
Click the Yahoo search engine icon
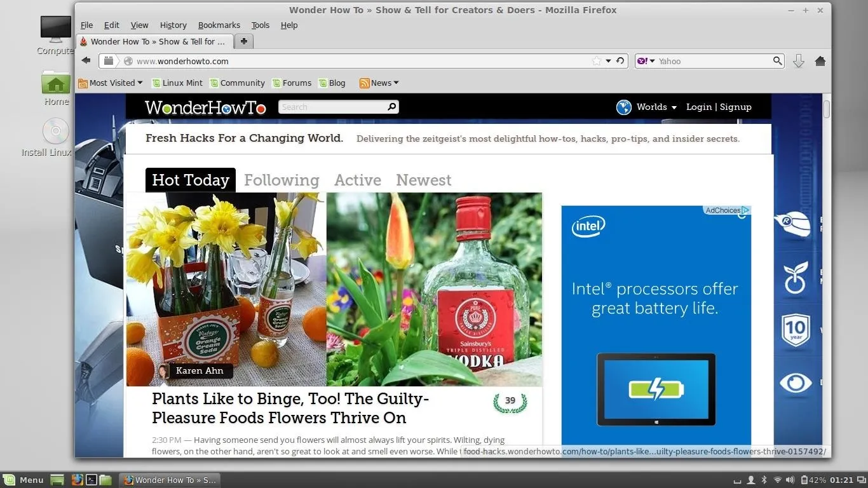(642, 61)
